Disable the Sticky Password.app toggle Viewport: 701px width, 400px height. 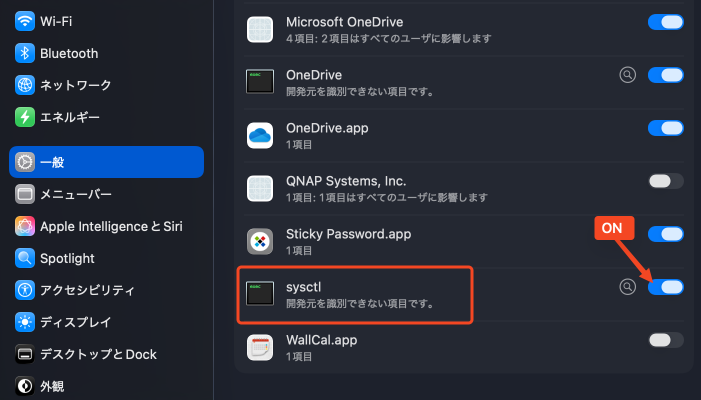665,234
